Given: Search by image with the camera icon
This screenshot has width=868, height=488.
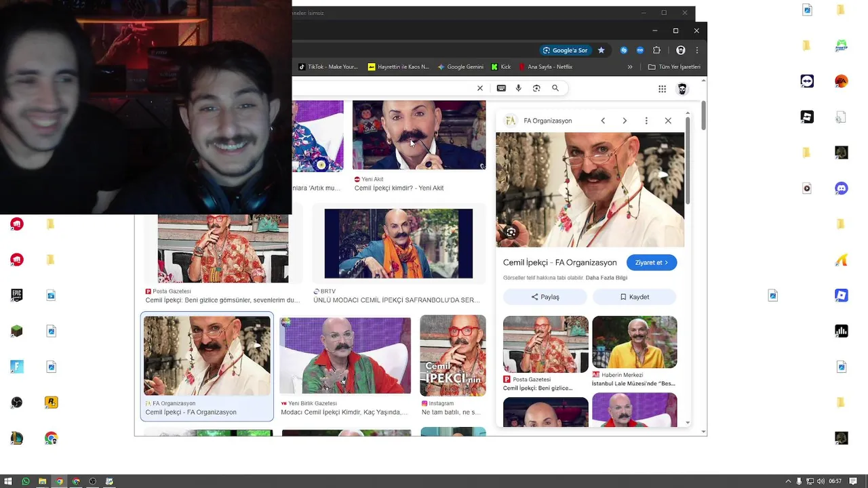Looking at the screenshot, I should [536, 88].
